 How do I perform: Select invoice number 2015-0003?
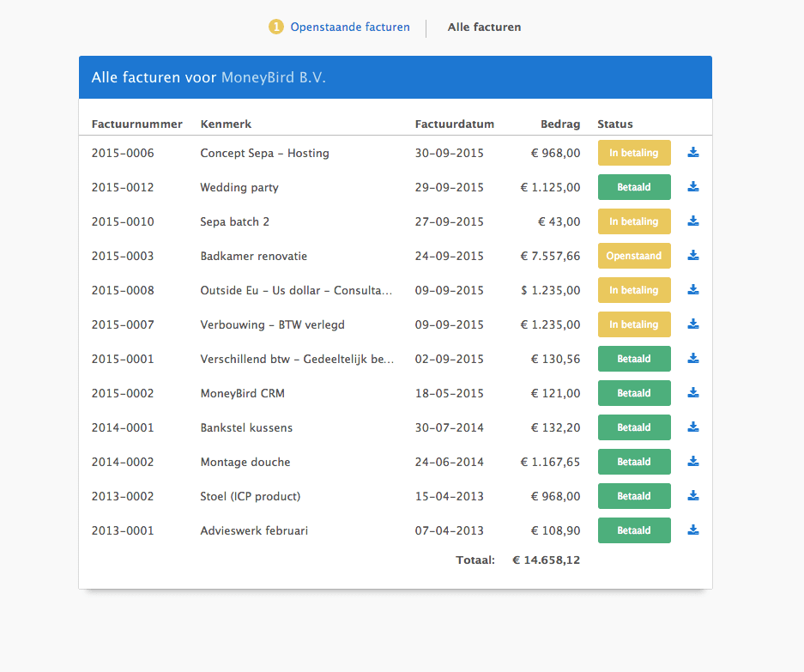pyautogui.click(x=123, y=256)
